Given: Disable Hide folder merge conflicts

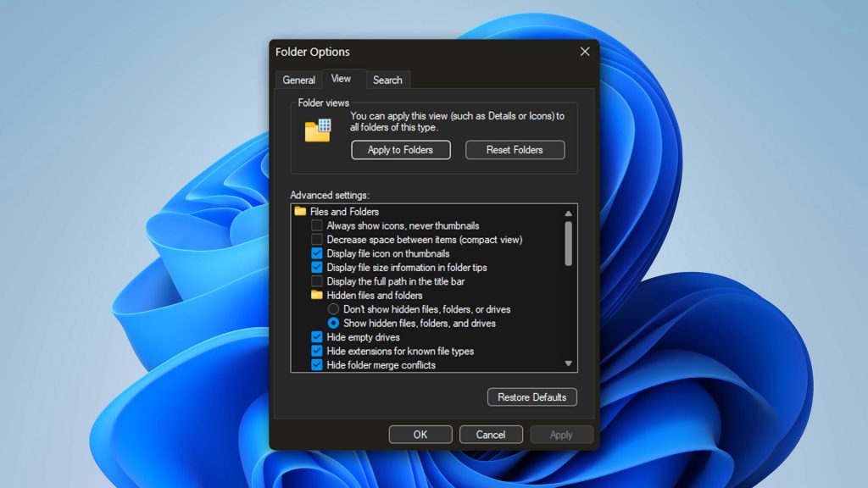Looking at the screenshot, I should (319, 364).
